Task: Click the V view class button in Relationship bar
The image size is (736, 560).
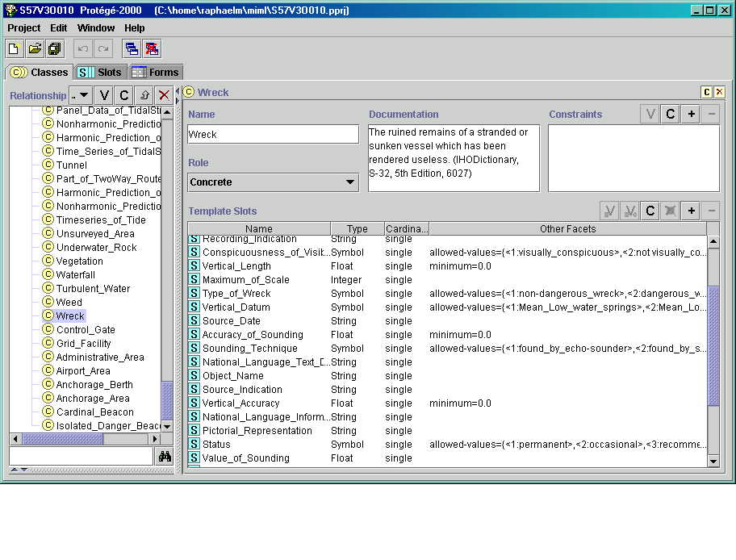Action: [104, 95]
